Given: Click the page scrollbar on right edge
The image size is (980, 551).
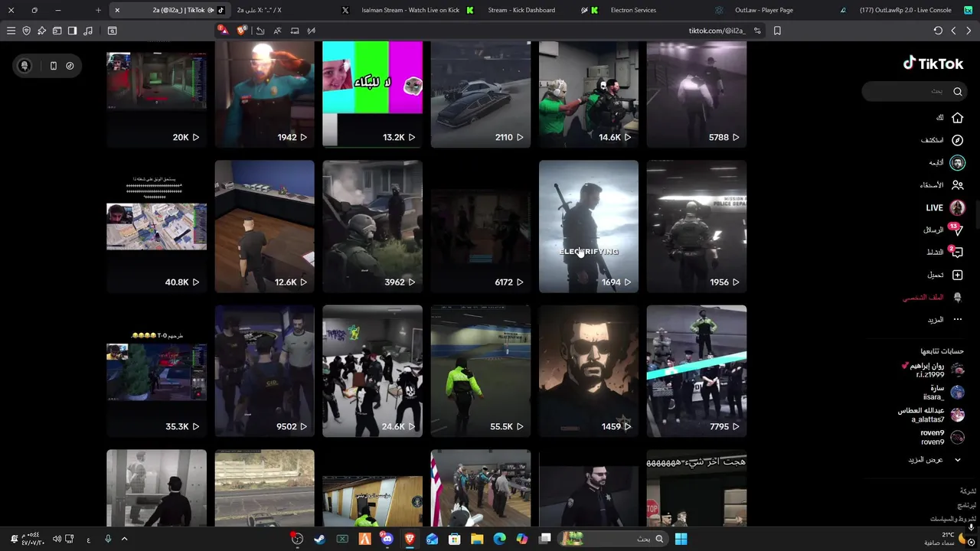Looking at the screenshot, I should point(977,214).
